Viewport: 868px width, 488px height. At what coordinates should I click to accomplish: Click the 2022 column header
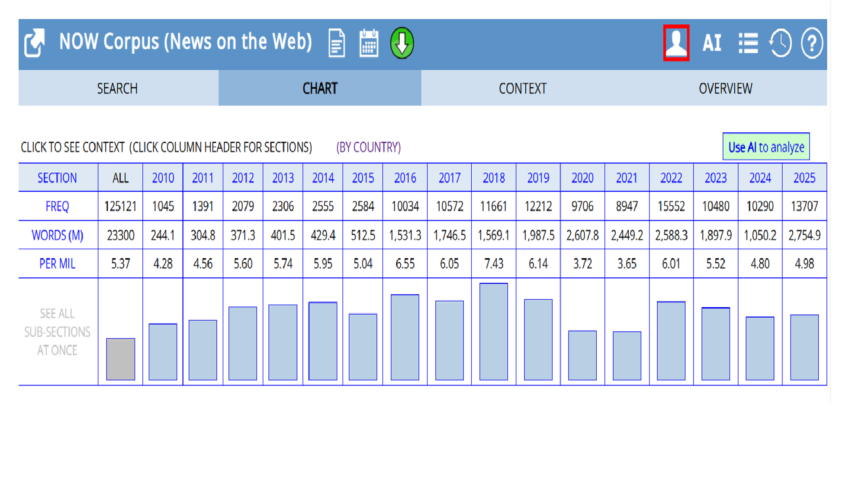click(671, 178)
